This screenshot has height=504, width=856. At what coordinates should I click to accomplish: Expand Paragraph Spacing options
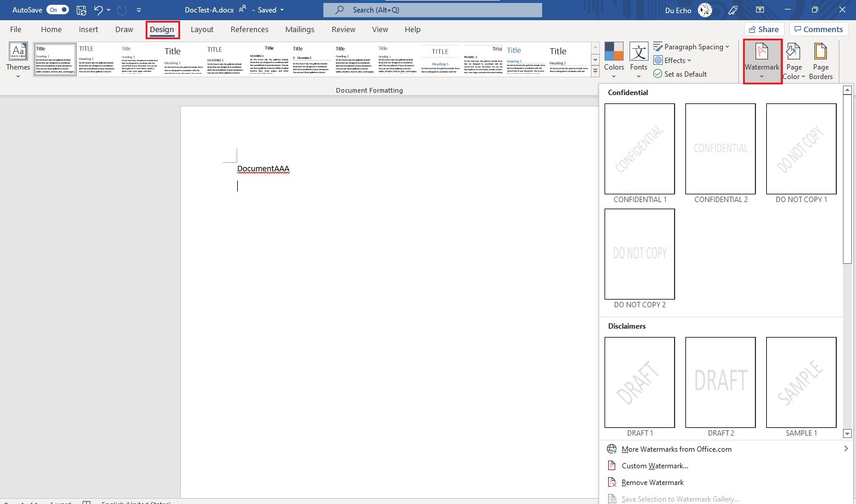click(x=692, y=46)
